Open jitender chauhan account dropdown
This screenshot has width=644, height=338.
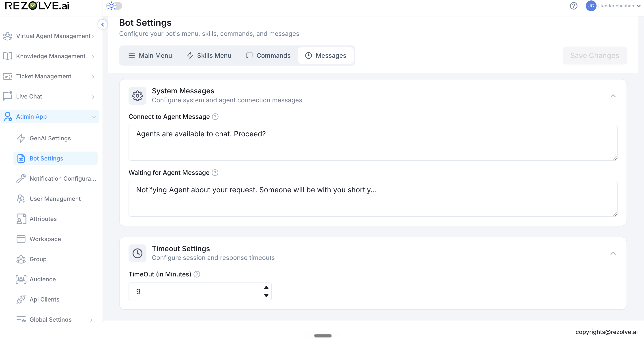619,6
